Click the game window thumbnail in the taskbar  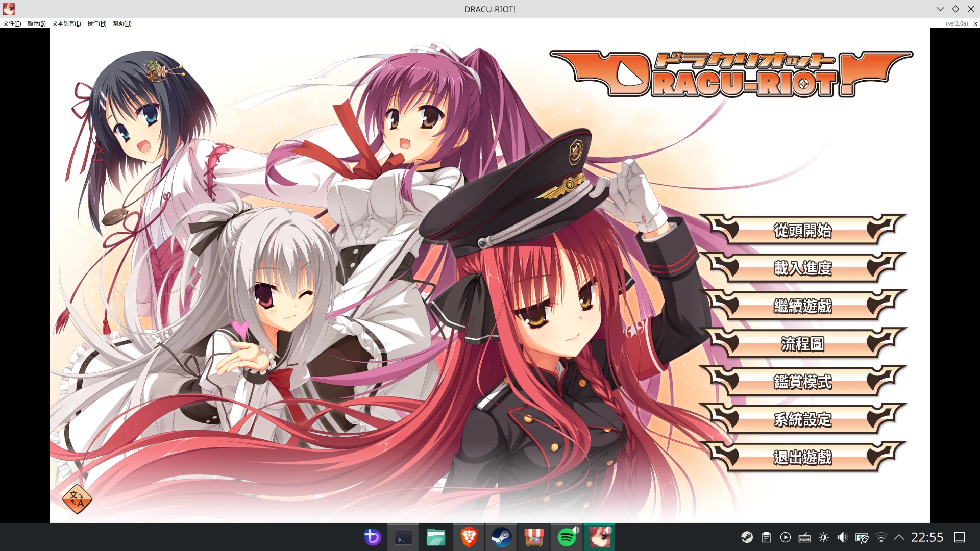point(599,537)
